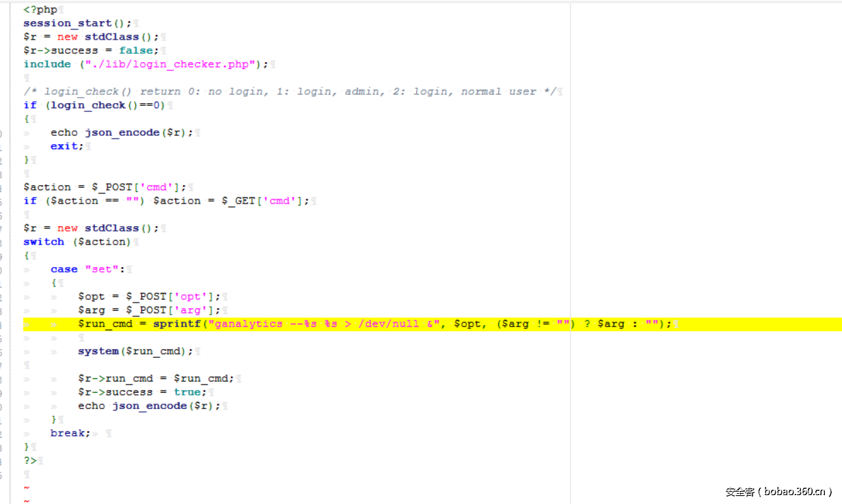Click the exit; statement

pyautogui.click(x=64, y=145)
